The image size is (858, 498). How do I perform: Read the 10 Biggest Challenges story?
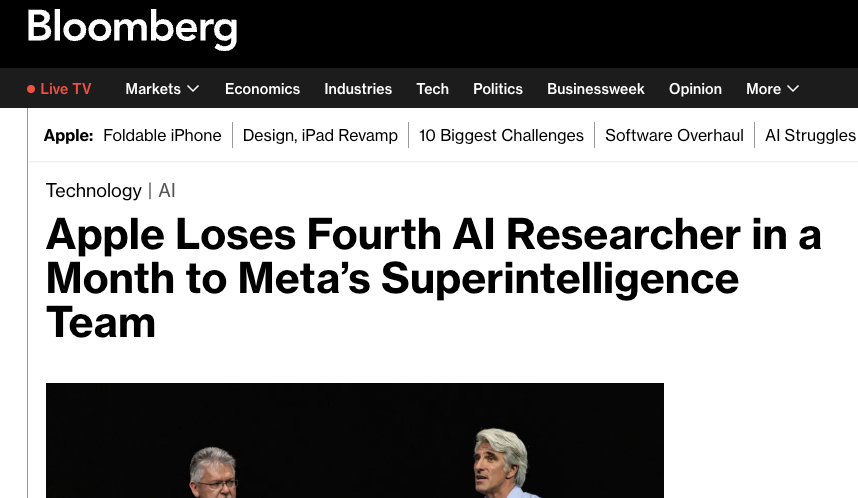click(x=501, y=135)
